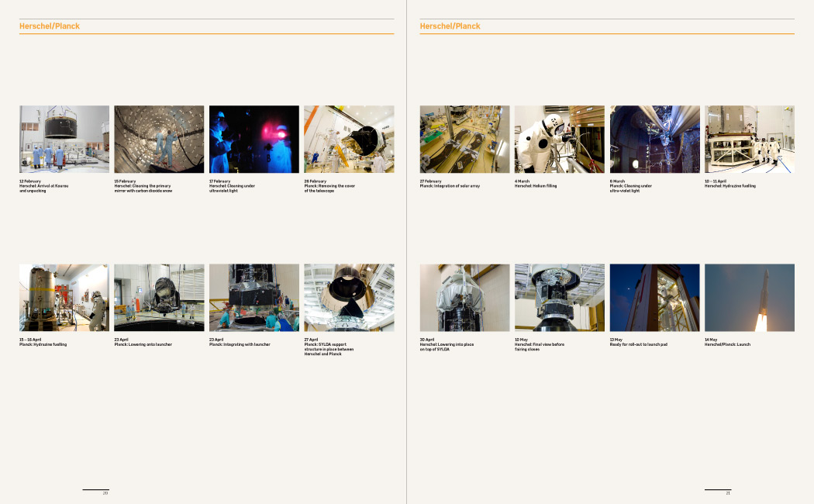814x504 pixels.
Task: Open the final view before fairing closes photo
Action: click(560, 298)
